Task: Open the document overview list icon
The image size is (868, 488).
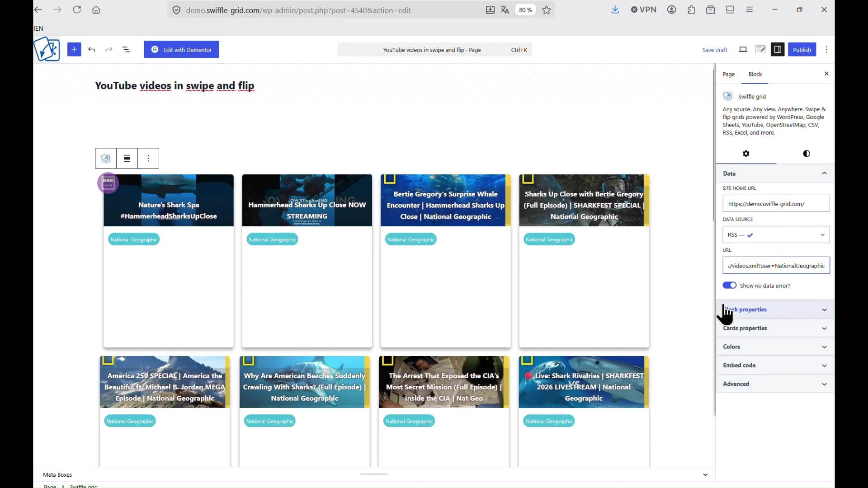Action: pos(127,50)
